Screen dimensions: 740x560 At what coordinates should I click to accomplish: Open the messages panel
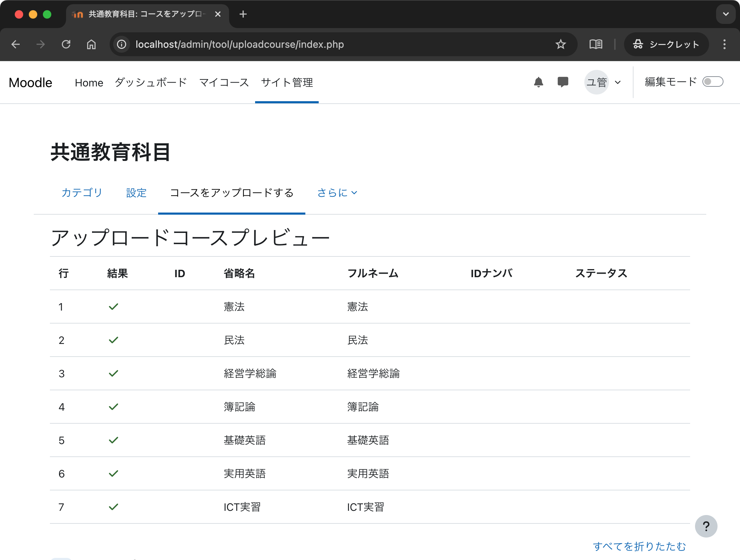[x=563, y=82]
